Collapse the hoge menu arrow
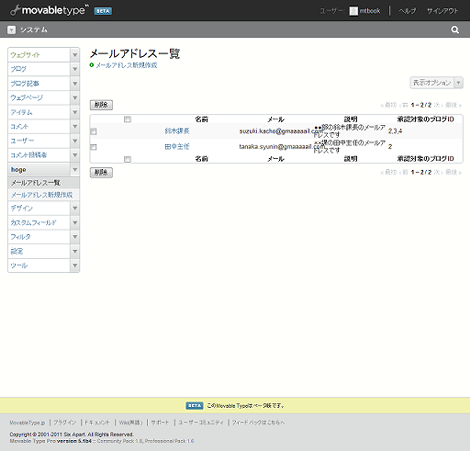The image size is (470, 451). 75,169
